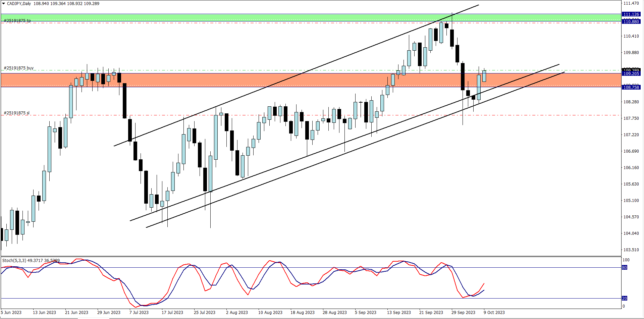Screen dimensions: 644x319
Task: Click the 29 Jun 2023 date label
Action: [x=109, y=313]
